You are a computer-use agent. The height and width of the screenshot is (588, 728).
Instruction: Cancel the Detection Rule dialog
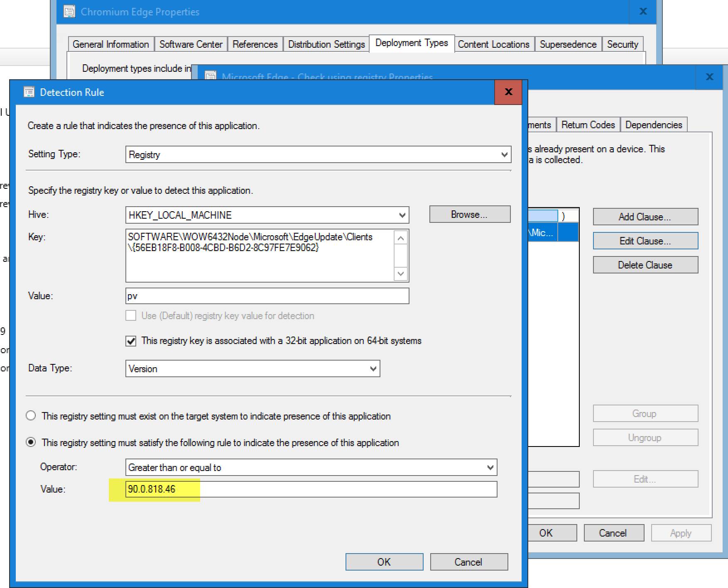click(x=469, y=562)
